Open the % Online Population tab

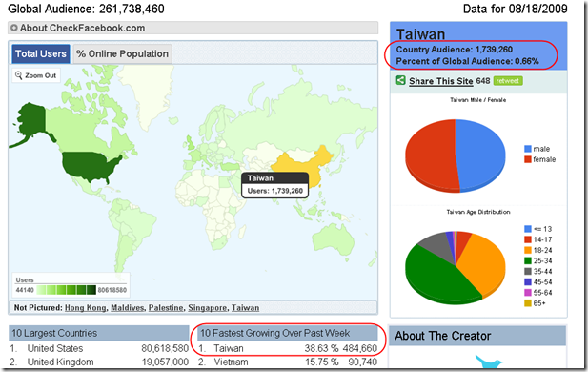point(122,53)
